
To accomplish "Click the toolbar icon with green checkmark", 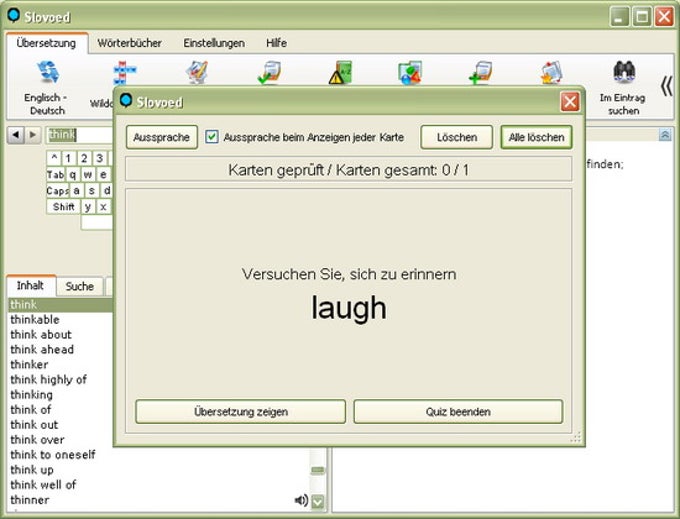I will pyautogui.click(x=269, y=72).
